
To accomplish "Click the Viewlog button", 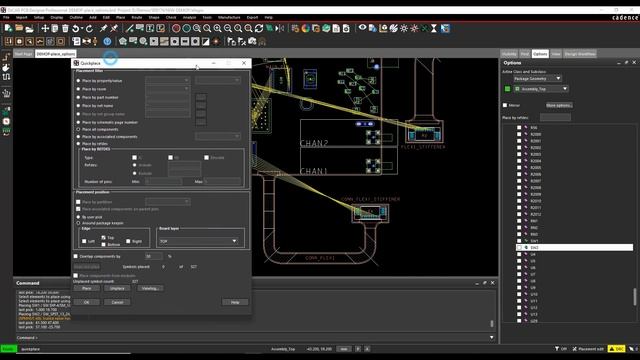I will point(151,288).
